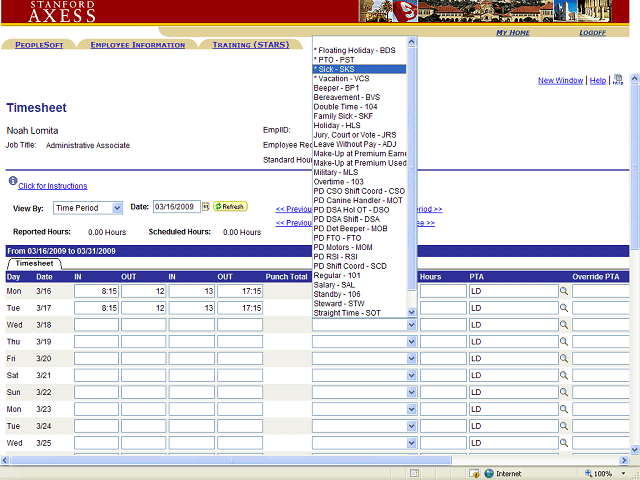
Task: Open the Training (STARS) tab
Action: pos(250,45)
